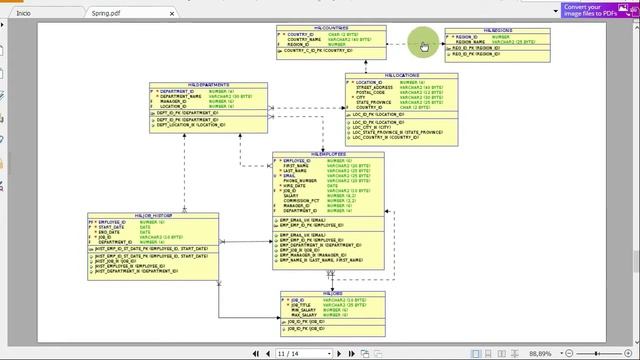640x360 pixels.
Task: Open the security lock panel in sidebar
Action: point(2,164)
